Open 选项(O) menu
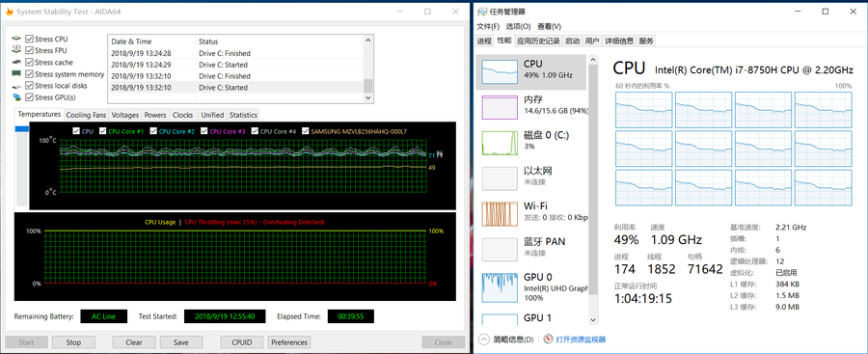 (518, 26)
